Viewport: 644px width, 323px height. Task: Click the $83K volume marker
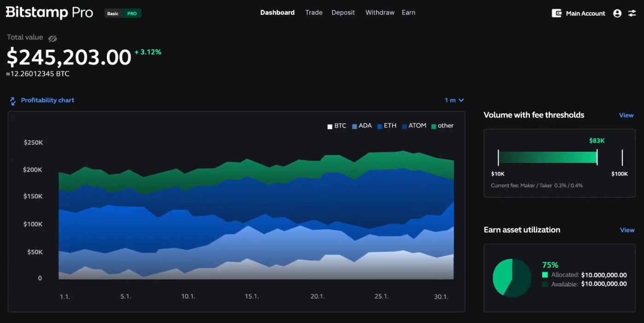pos(597,141)
